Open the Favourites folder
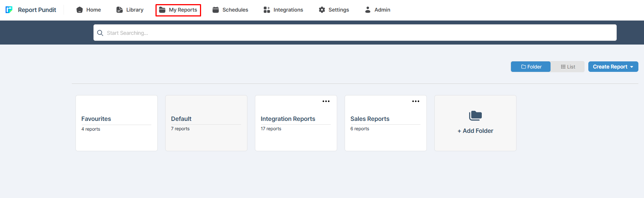 click(x=116, y=123)
